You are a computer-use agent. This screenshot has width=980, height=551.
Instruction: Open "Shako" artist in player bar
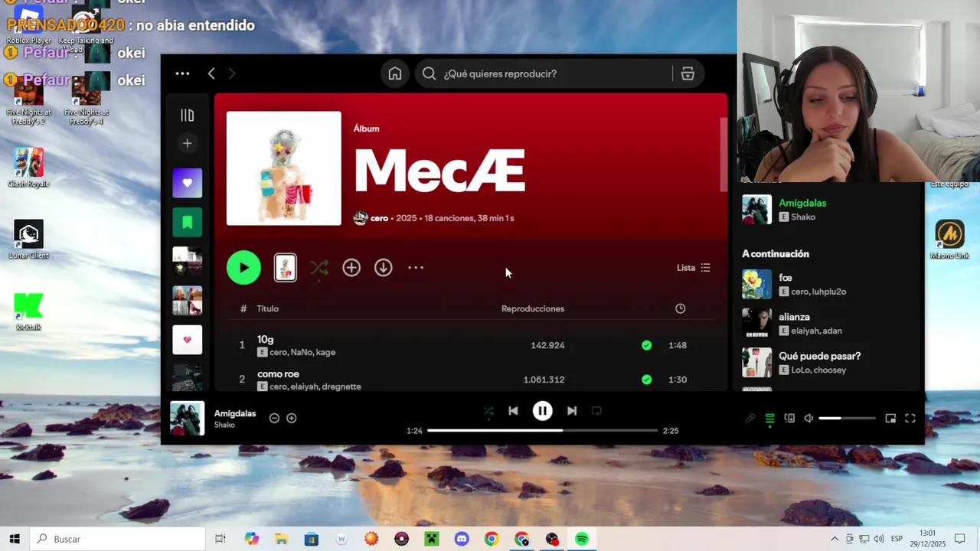pyautogui.click(x=224, y=425)
